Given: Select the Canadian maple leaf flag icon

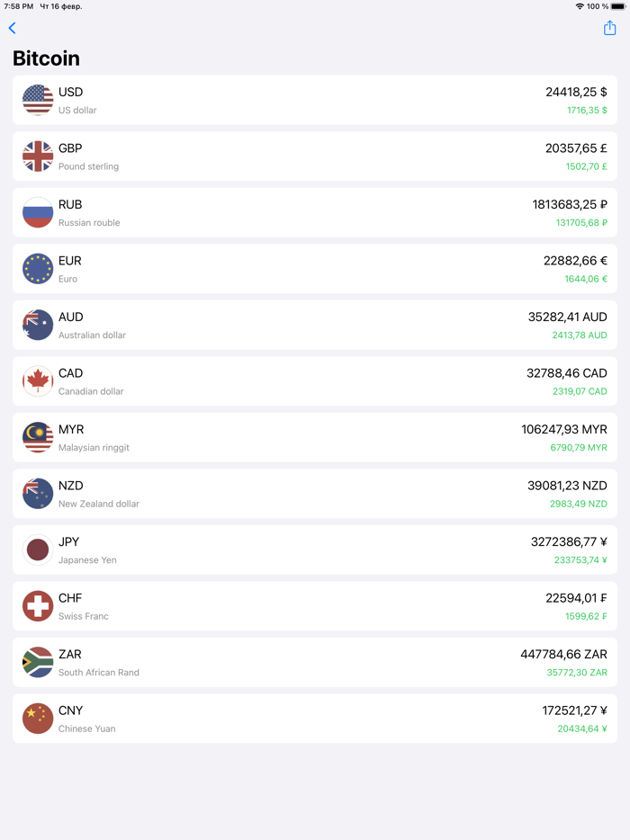Looking at the screenshot, I should click(x=37, y=380).
